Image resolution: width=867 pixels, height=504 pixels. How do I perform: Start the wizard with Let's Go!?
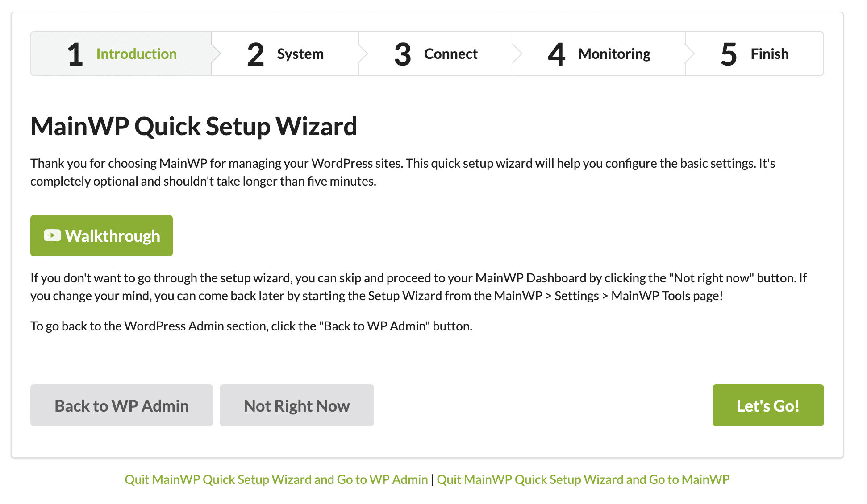pyautogui.click(x=768, y=405)
